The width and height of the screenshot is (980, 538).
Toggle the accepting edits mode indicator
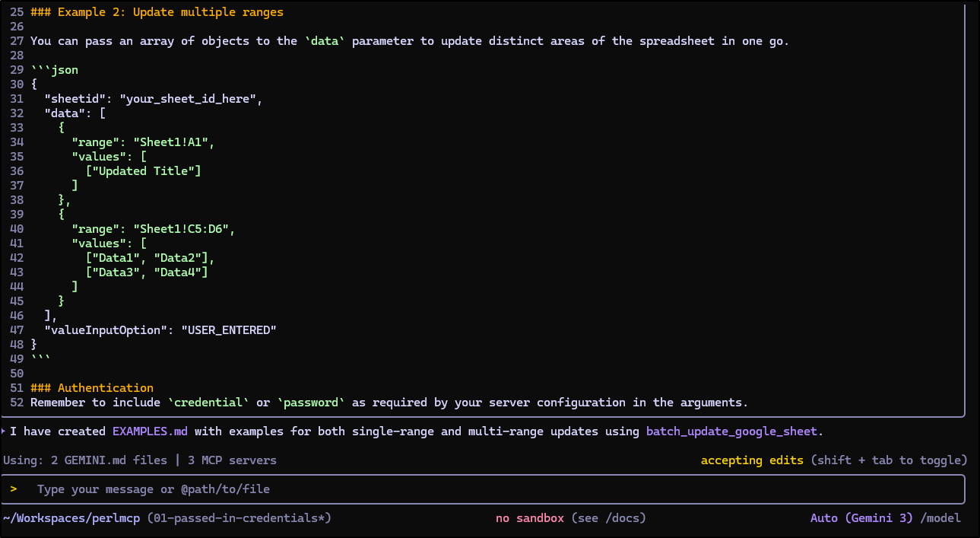click(751, 460)
